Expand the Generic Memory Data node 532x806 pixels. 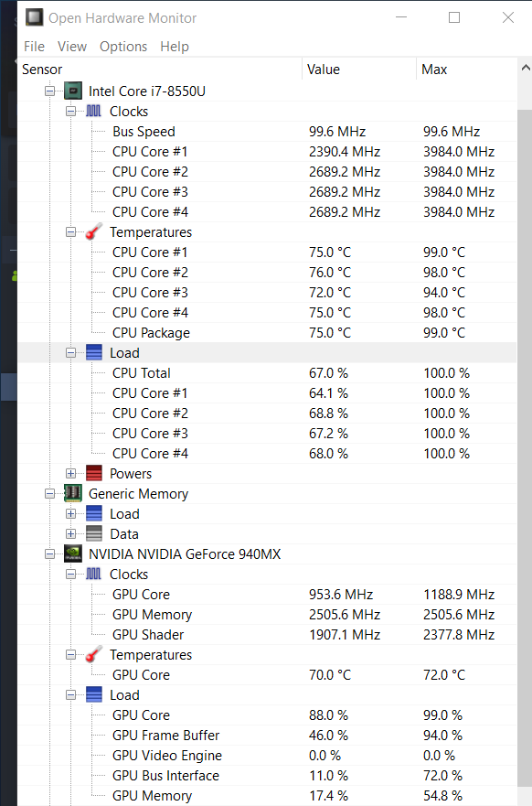[x=71, y=534]
